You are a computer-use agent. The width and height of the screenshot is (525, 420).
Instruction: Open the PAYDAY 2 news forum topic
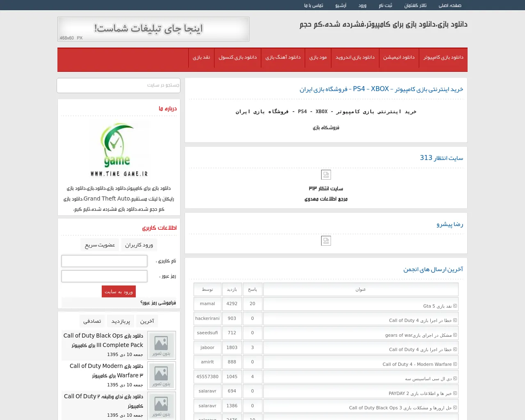point(420,393)
